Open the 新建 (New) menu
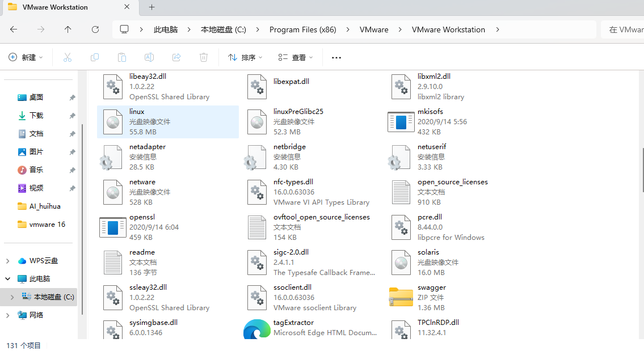 pyautogui.click(x=25, y=57)
